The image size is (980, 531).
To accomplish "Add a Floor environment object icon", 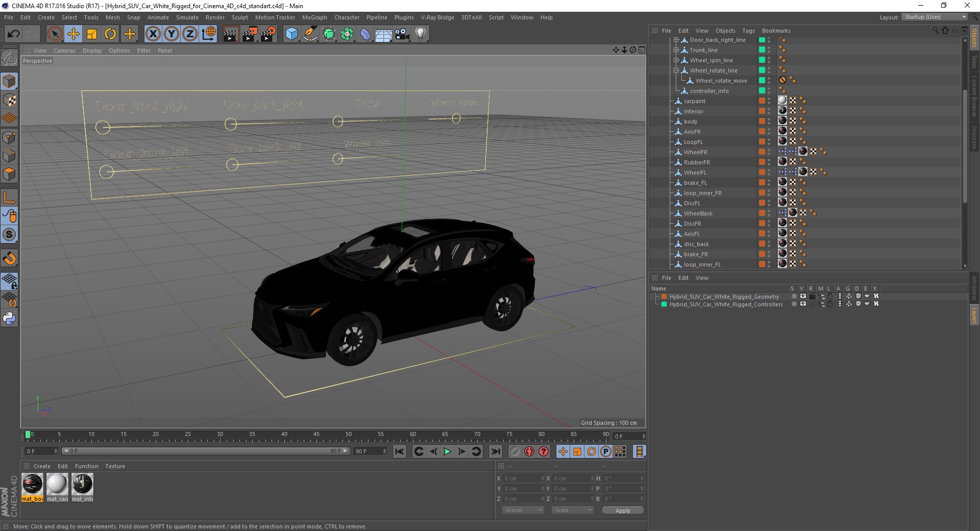I will [384, 34].
